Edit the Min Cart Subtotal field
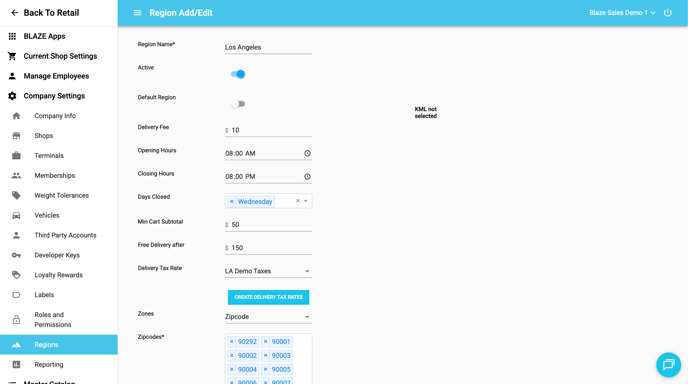This screenshot has width=688, height=384. pos(268,225)
